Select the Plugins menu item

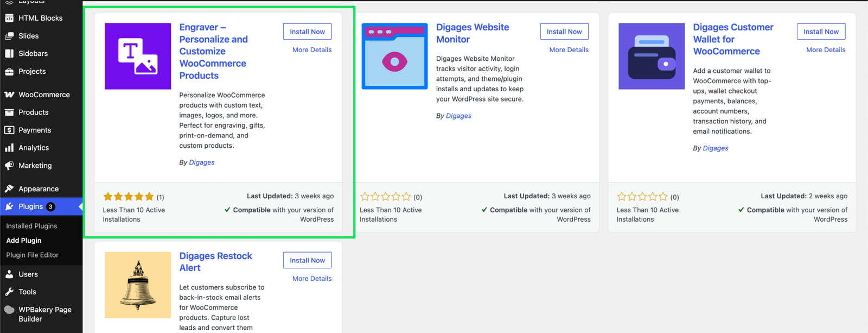click(x=41, y=206)
